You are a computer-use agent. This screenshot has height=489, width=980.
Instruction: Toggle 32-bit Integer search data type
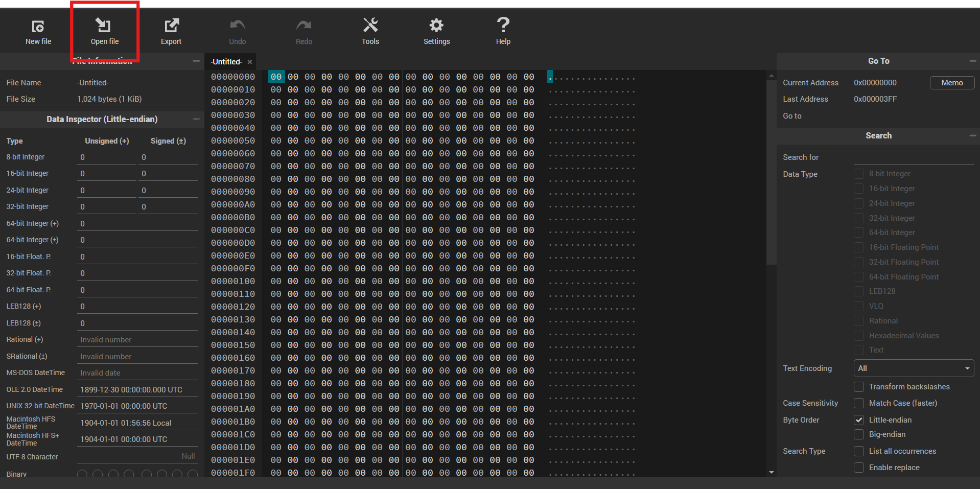click(x=859, y=218)
